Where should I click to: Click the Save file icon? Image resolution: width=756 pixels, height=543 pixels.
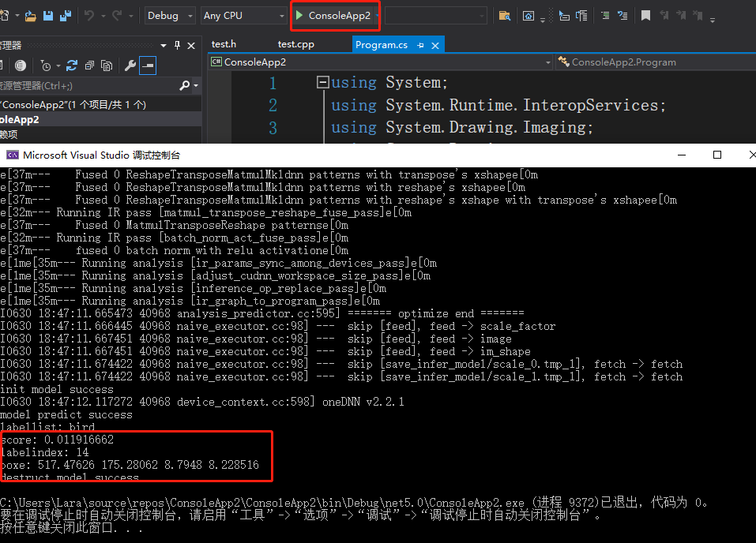47,16
